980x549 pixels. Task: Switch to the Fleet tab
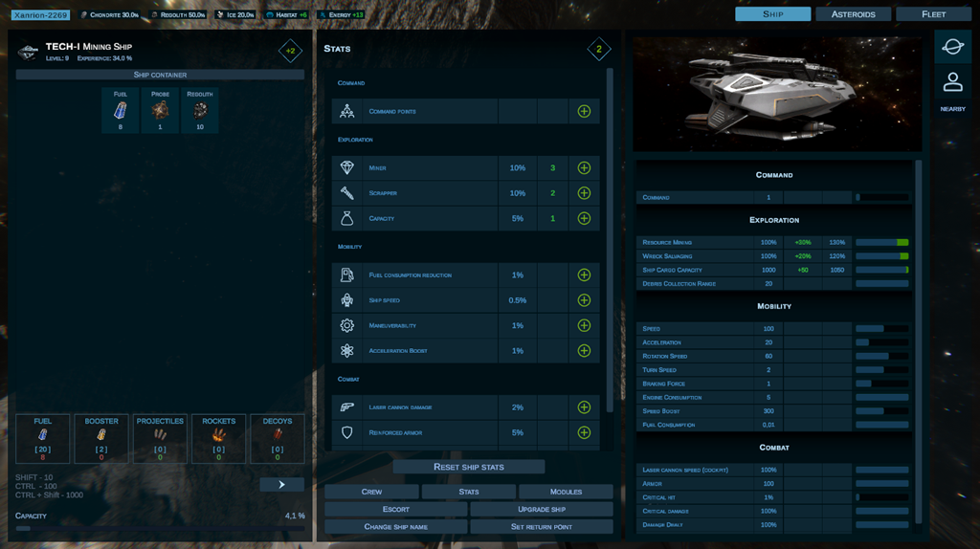pos(934,13)
